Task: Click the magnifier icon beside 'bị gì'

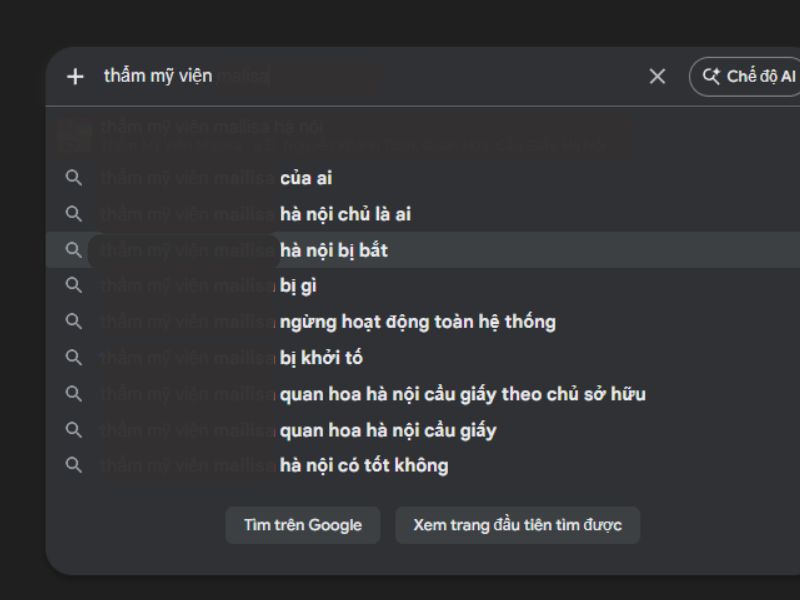Action: tap(74, 285)
